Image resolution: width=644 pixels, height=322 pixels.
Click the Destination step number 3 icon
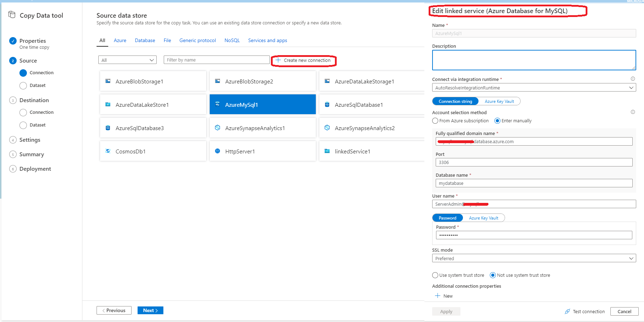coord(13,100)
